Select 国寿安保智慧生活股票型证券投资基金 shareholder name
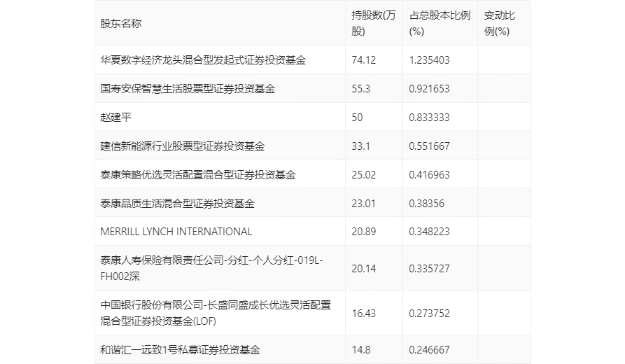This screenshot has height=364, width=625. [188, 88]
